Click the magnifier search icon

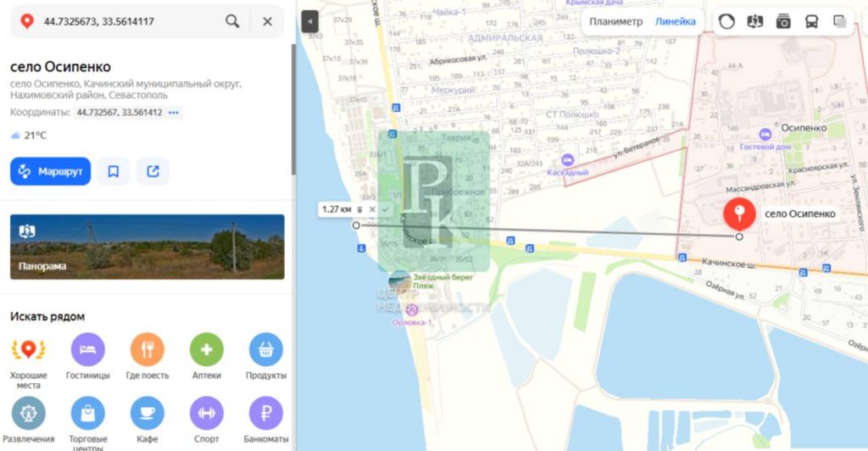[232, 21]
